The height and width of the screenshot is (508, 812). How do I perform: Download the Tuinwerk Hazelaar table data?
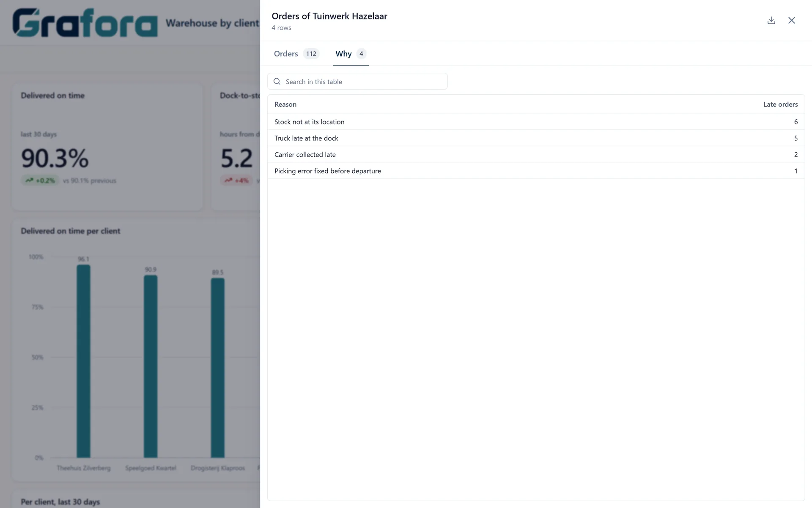pos(771,20)
